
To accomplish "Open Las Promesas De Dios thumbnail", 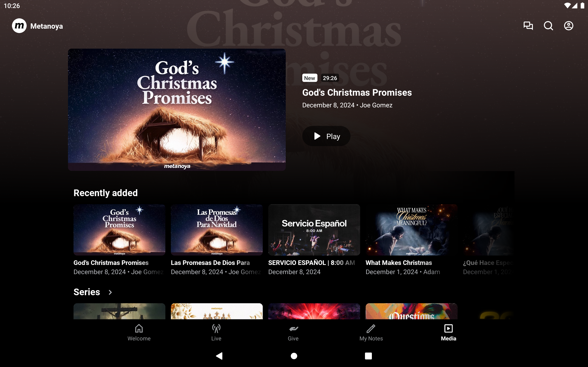I will click(217, 230).
